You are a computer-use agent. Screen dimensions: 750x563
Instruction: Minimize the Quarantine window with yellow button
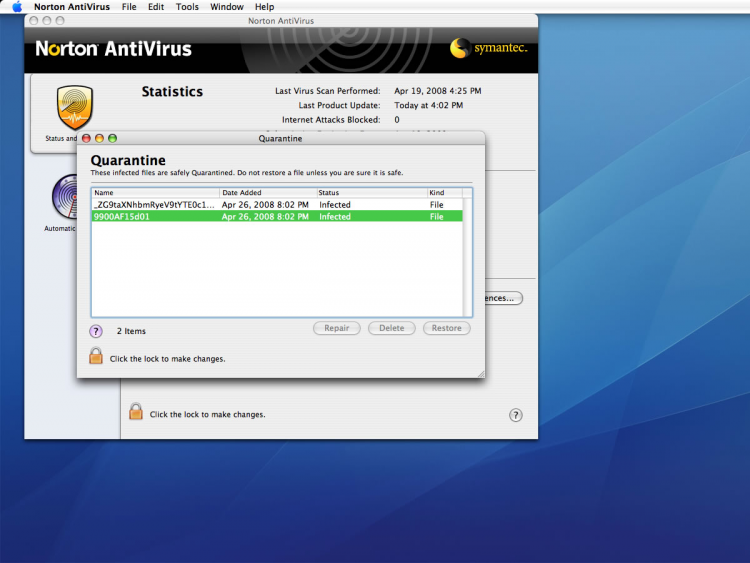click(x=99, y=138)
